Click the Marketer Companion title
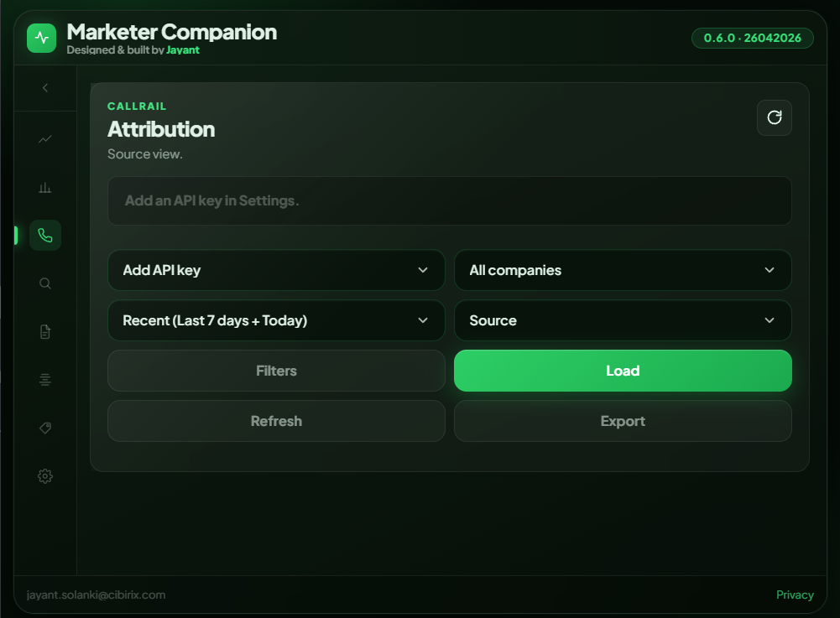This screenshot has width=840, height=618. pyautogui.click(x=171, y=32)
